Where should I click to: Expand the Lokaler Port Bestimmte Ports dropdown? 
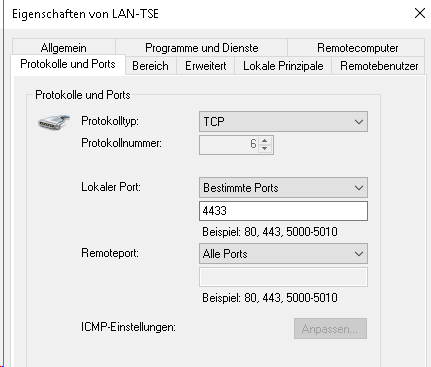click(283, 188)
